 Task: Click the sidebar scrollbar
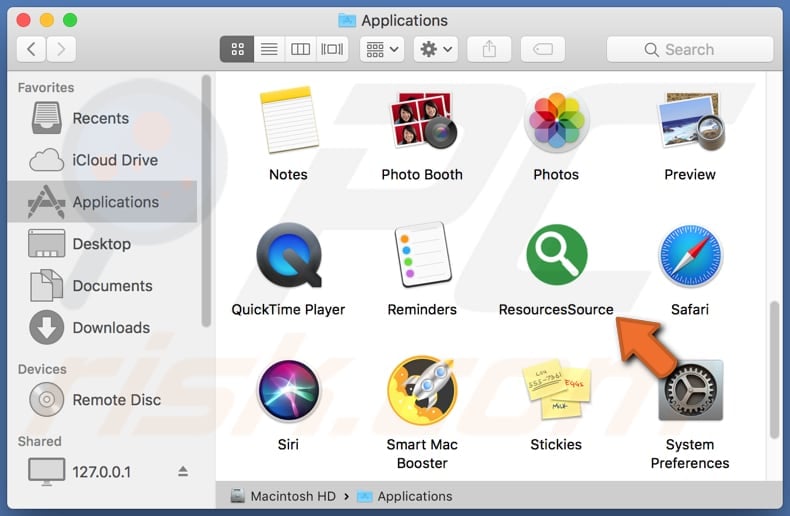point(206,201)
